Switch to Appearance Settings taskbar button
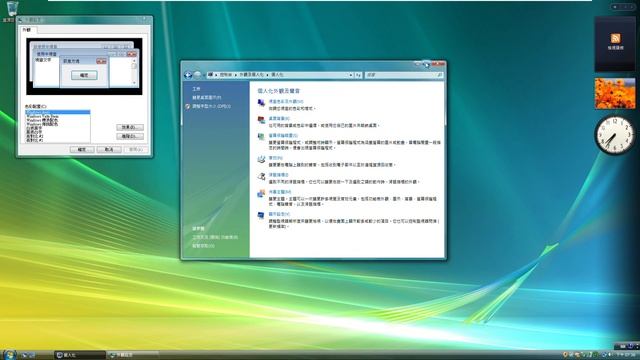 click(x=133, y=355)
